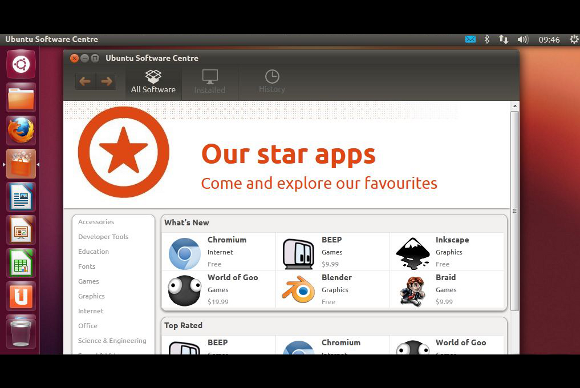
Task: Click the $19.99 price under World of Goo
Action: point(218,301)
